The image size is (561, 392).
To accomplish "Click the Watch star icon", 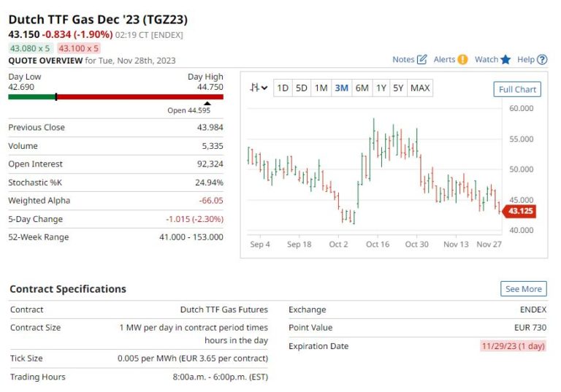I will click(505, 60).
